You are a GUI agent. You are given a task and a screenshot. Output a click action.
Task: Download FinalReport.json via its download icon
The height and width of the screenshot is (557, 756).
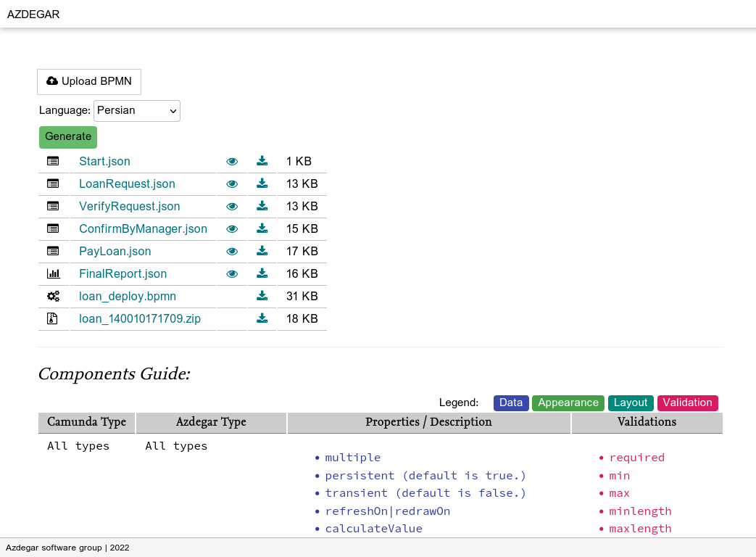coord(262,273)
